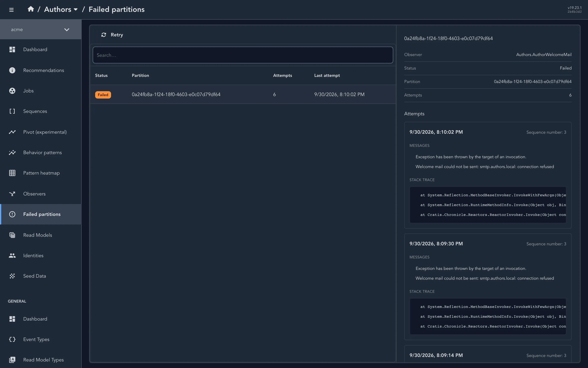Screen dimensions: 588x368
Task: Sort by Status column header
Action: pyautogui.click(x=101, y=75)
